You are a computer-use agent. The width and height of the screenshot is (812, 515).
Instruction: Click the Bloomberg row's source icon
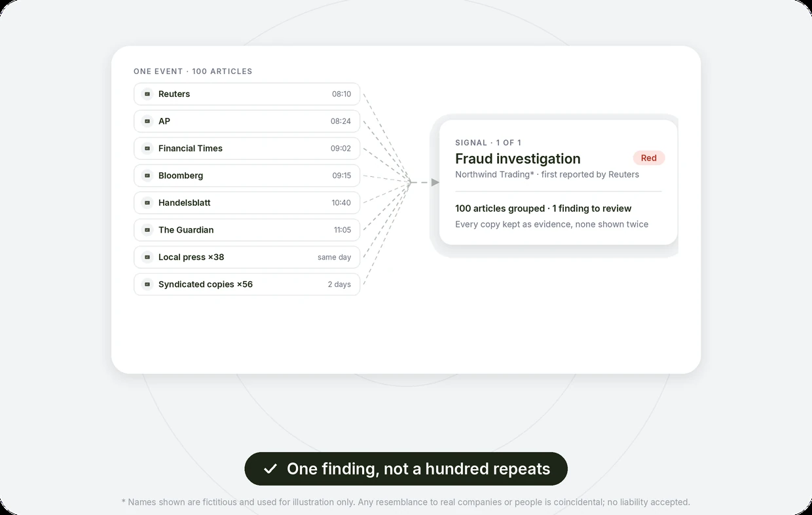pyautogui.click(x=147, y=176)
